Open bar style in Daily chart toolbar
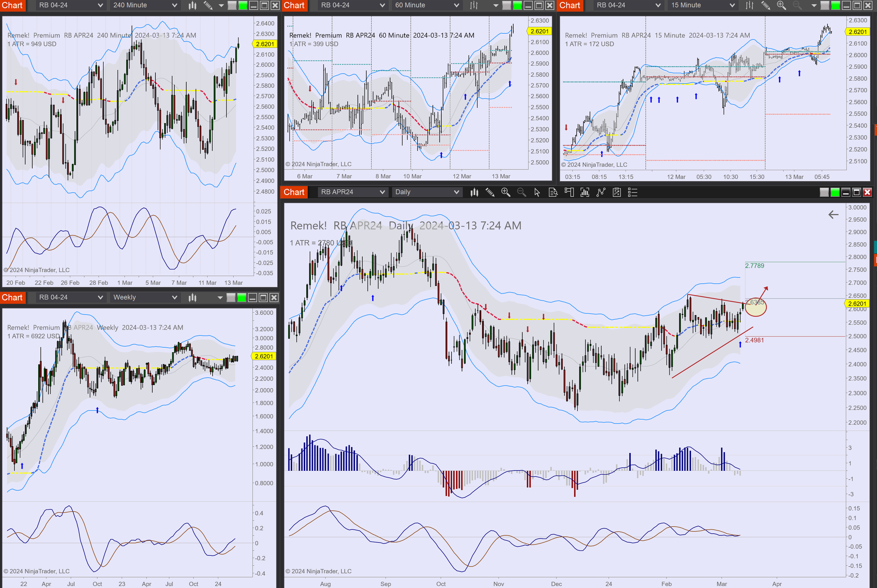This screenshot has height=588, width=877. [474, 192]
